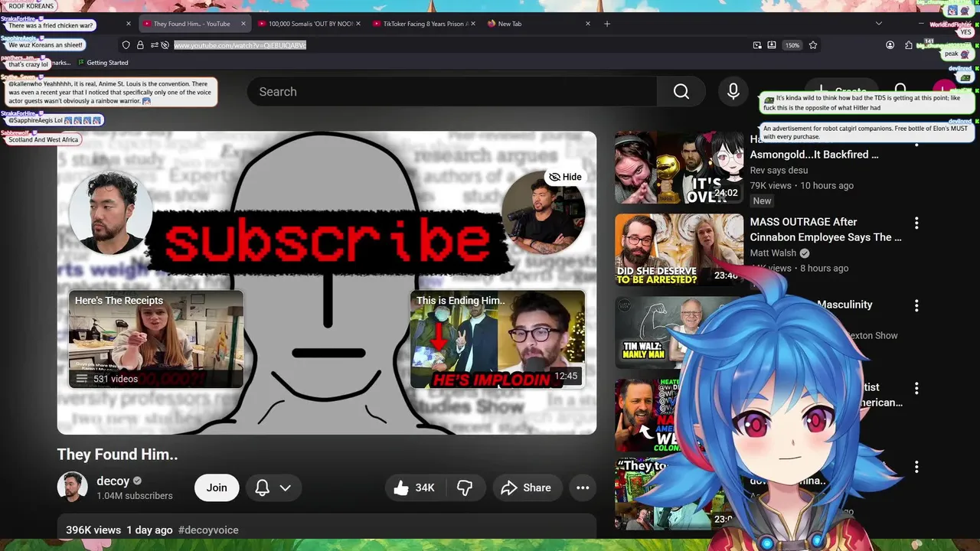Like the video showing 34K likes

[416, 487]
